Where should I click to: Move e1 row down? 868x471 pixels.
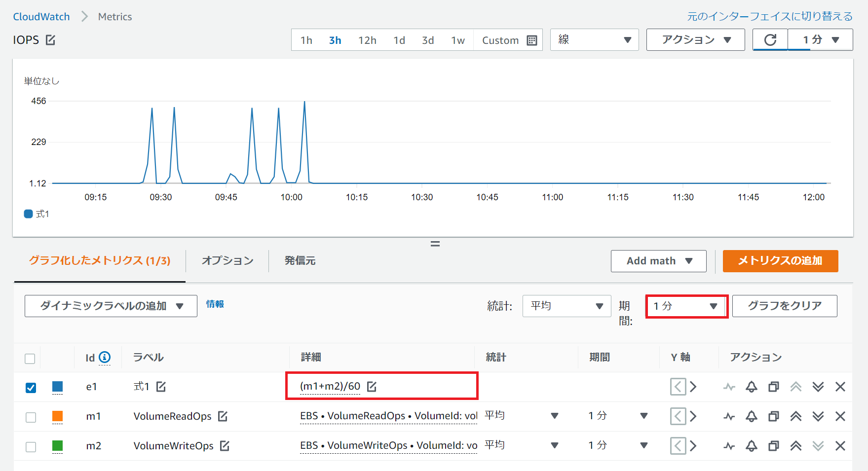818,387
